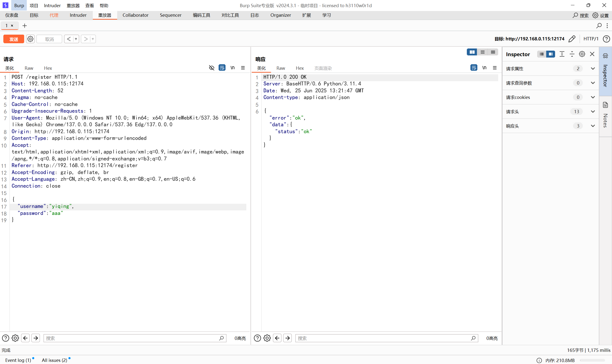Screen dimensions: 612x364
Task: Switch response view to Hex tab
Action: [300, 68]
